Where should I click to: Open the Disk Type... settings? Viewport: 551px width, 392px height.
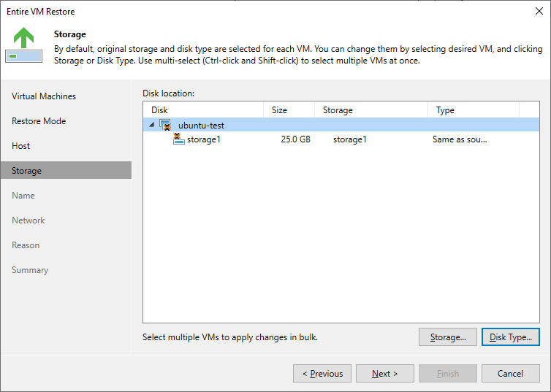coord(511,337)
